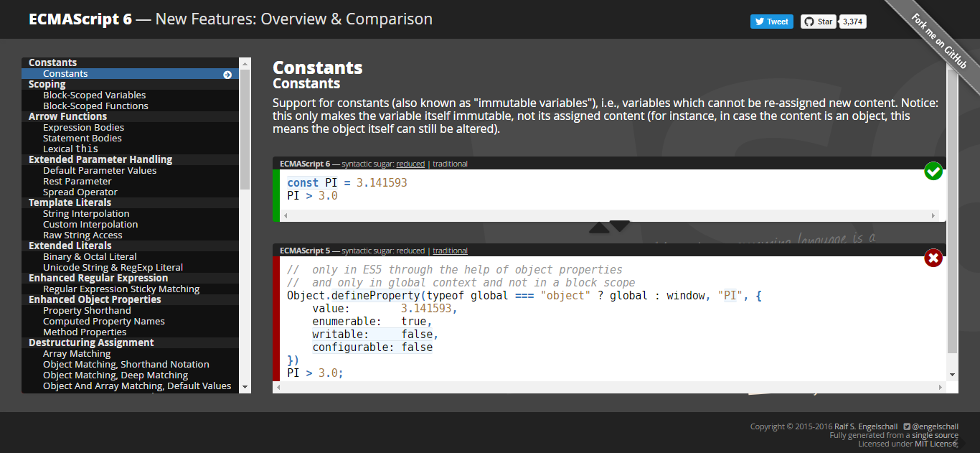Click the red X icon for ECMAScript 5
980x453 pixels.
(933, 258)
